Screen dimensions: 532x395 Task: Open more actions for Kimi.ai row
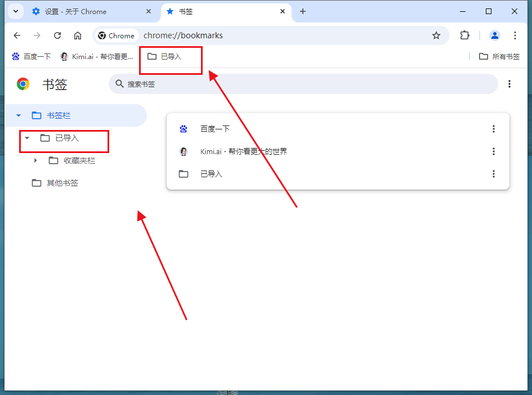coord(494,151)
